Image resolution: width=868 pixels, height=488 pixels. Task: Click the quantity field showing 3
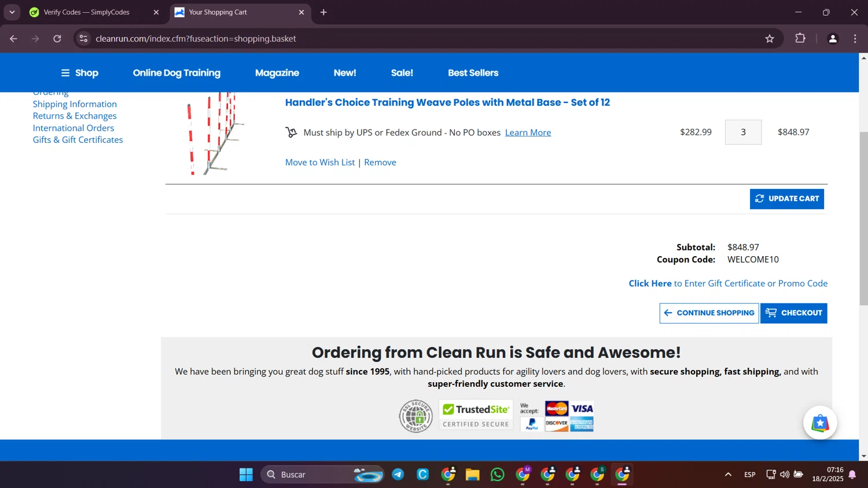click(x=743, y=132)
